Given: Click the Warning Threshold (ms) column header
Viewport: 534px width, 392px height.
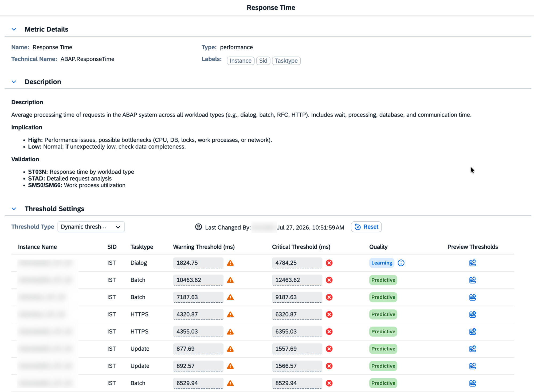Looking at the screenshot, I should tap(204, 247).
